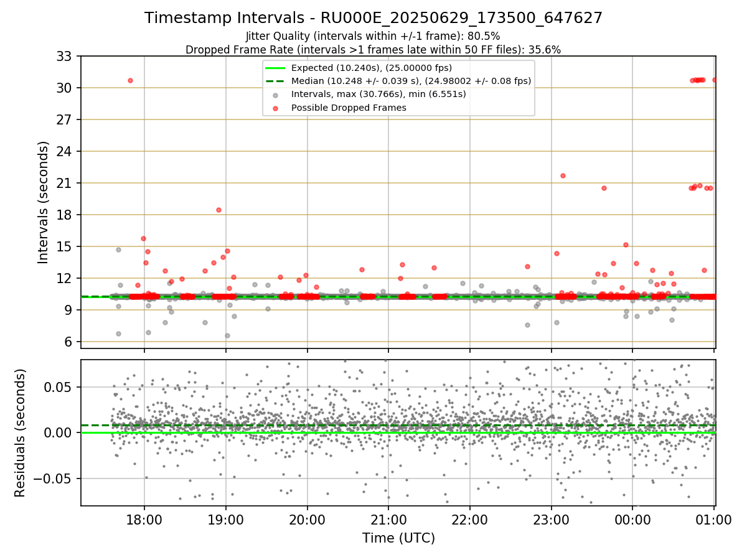Click the gray dot marker in legend

tap(275, 95)
